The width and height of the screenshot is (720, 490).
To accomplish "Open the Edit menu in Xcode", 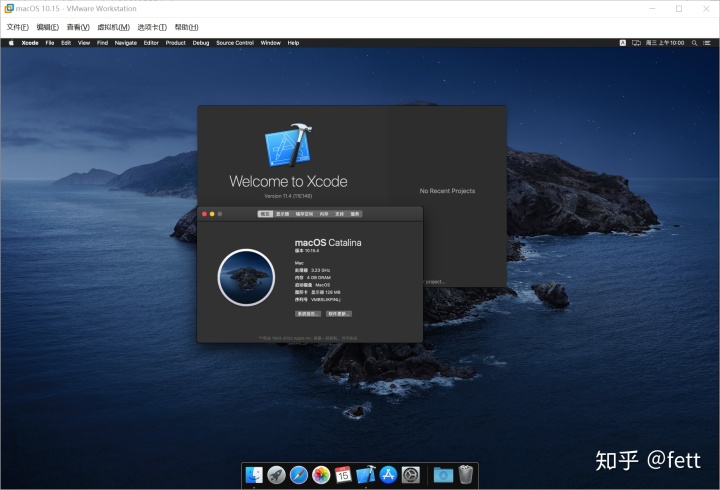I will click(x=66, y=43).
